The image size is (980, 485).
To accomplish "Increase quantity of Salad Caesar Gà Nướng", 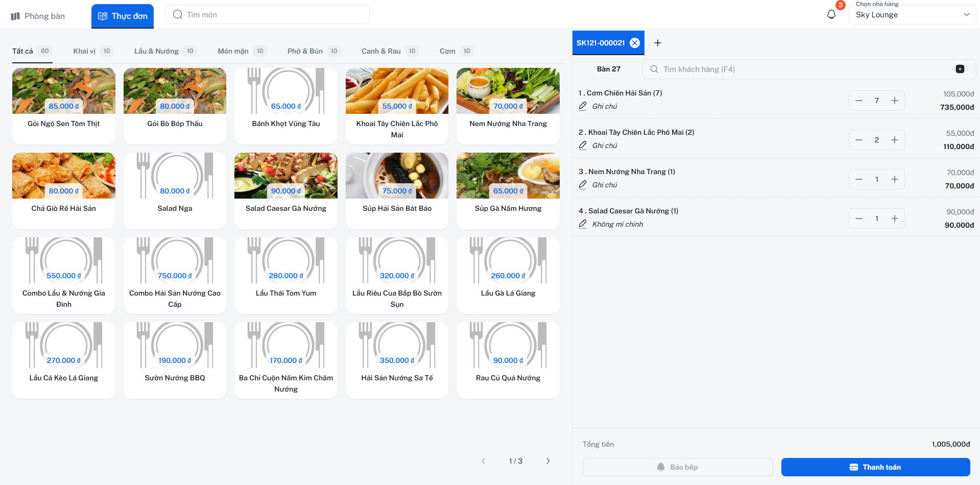I will 895,219.
